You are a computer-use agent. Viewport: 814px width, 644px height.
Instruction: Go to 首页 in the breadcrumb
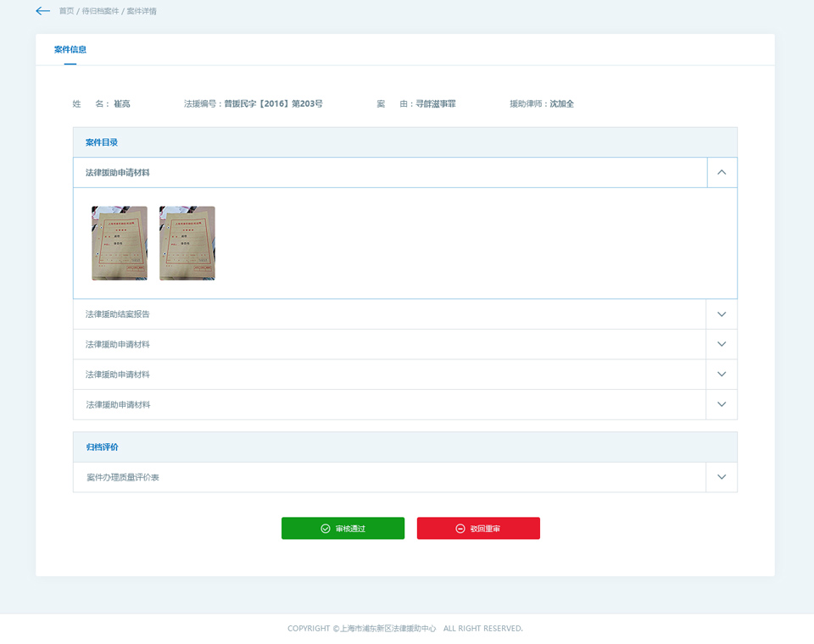[66, 12]
